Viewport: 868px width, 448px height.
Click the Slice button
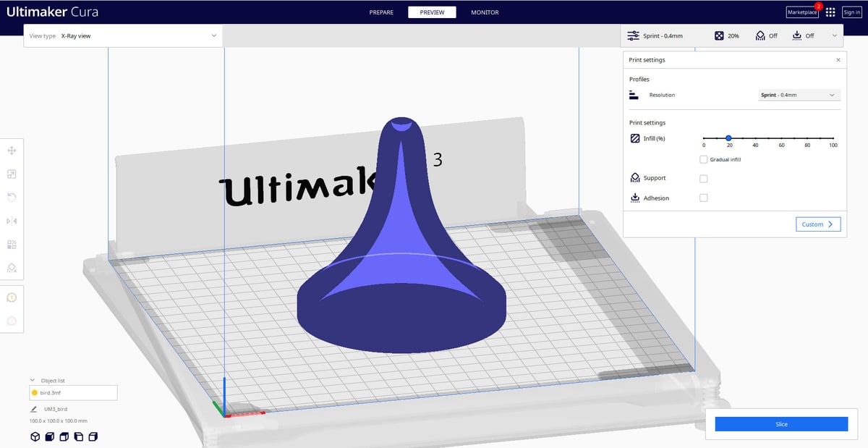(781, 424)
